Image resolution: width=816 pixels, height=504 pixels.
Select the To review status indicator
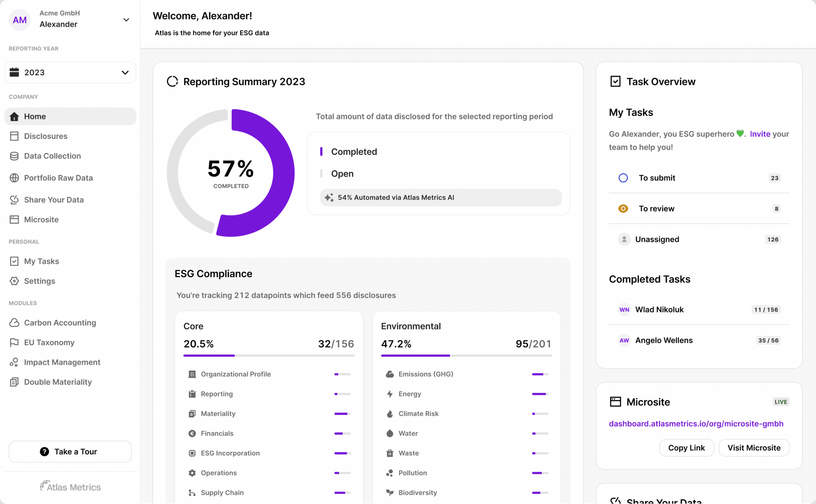click(623, 208)
